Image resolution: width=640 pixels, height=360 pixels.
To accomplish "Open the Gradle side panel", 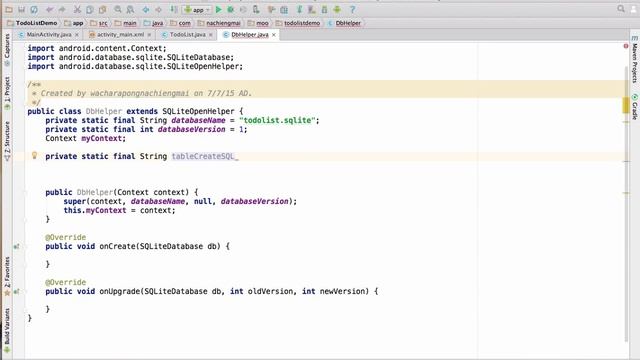I will tap(635, 107).
